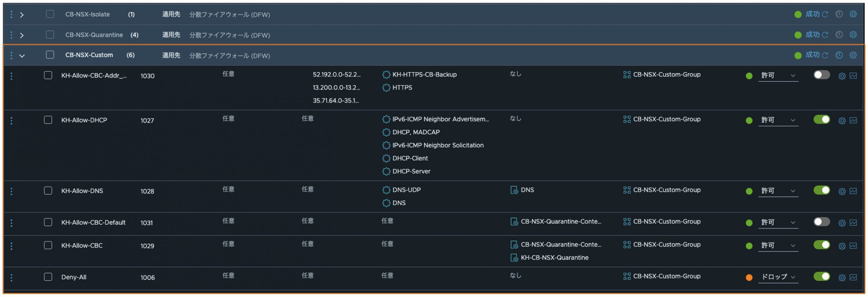Collapse the CB-NSX-Custom policy section
Screen dimensions: 868x297
point(22,56)
